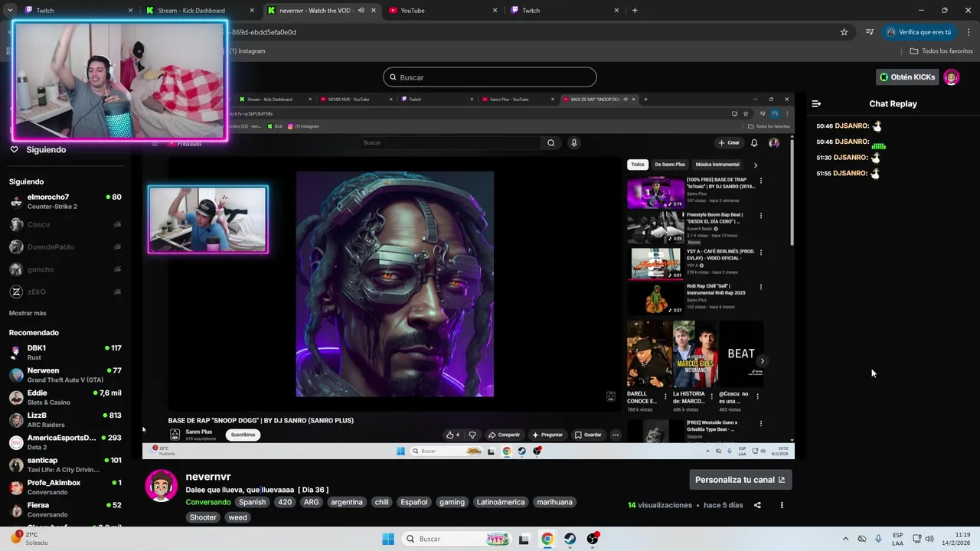The width and height of the screenshot is (980, 551).
Task: Select the 'weed' tag
Action: coord(238,517)
